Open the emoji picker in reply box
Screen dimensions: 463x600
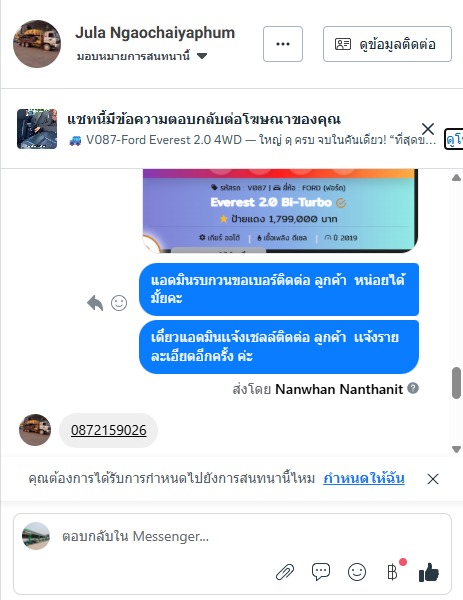click(x=357, y=572)
